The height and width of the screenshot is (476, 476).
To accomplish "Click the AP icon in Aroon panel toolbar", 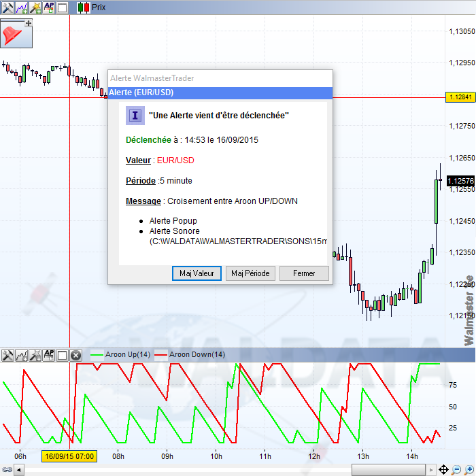I will click(x=49, y=354).
